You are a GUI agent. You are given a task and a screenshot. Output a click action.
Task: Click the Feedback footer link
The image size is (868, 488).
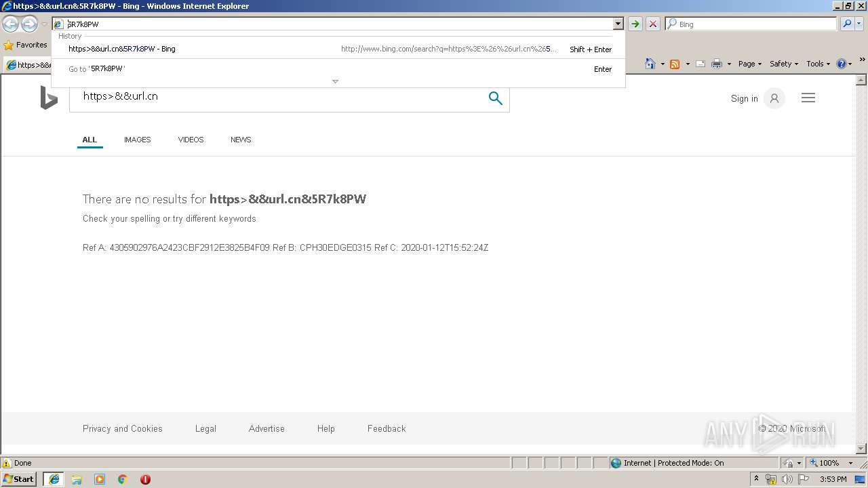pos(387,428)
